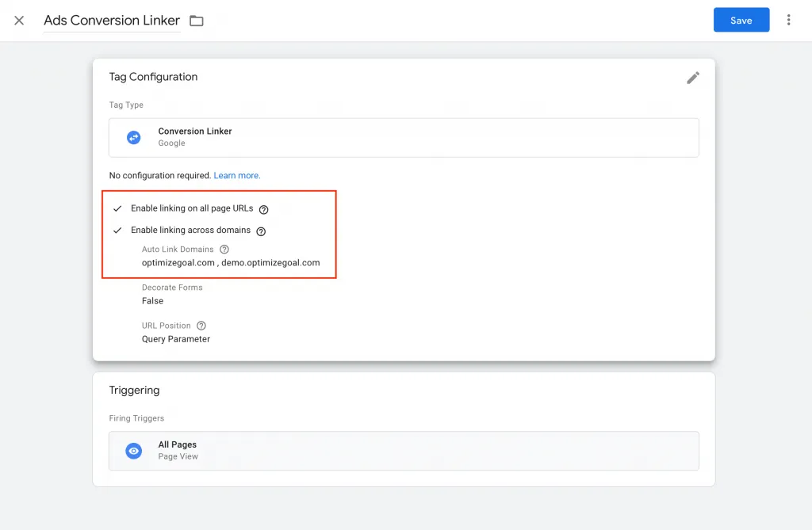The image size is (812, 530).
Task: Click the Query Parameter value
Action: click(176, 340)
